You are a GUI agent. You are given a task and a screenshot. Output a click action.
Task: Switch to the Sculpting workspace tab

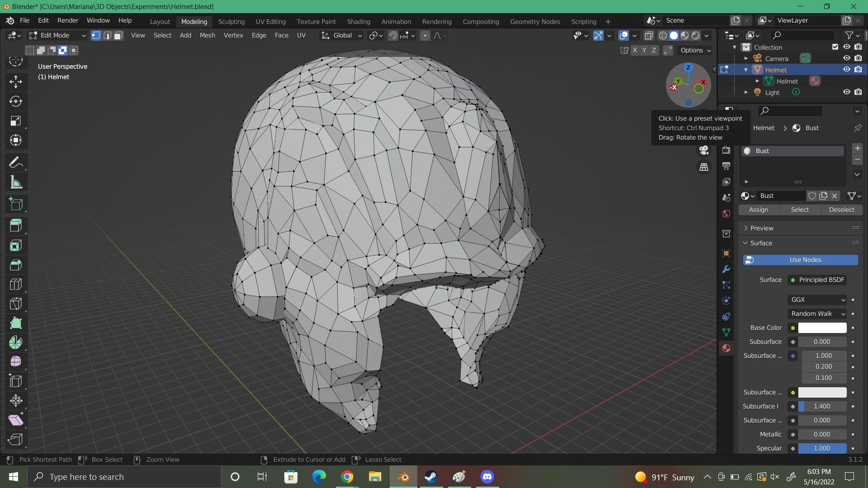(x=231, y=21)
